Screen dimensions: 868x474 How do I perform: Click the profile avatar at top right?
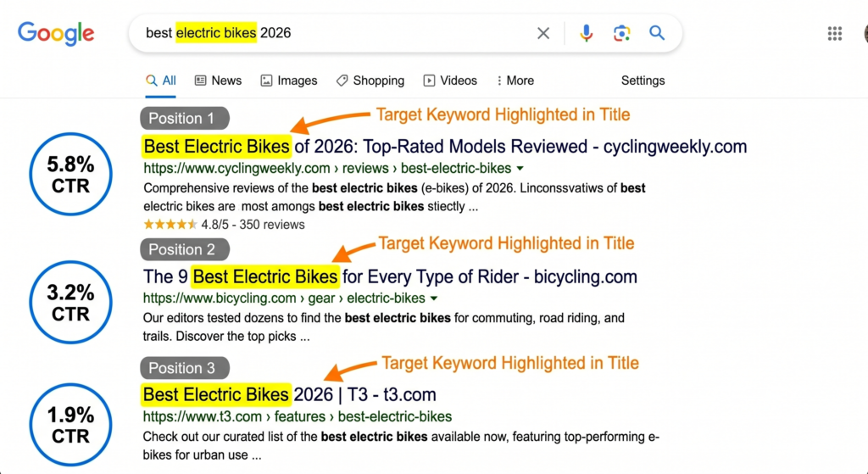pos(864,33)
